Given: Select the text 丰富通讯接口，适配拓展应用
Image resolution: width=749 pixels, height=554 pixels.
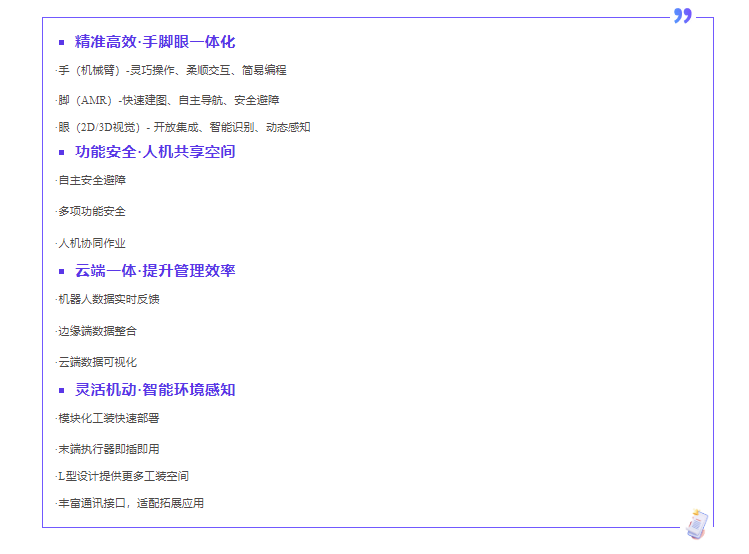Looking at the screenshot, I should [x=131, y=503].
